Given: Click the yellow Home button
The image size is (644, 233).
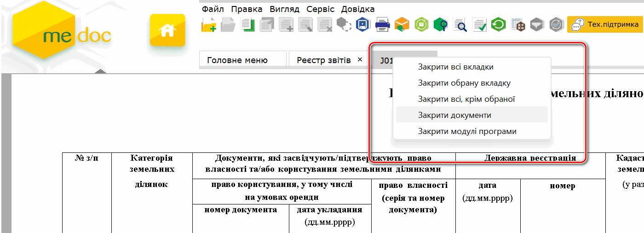Looking at the screenshot, I should tap(167, 30).
